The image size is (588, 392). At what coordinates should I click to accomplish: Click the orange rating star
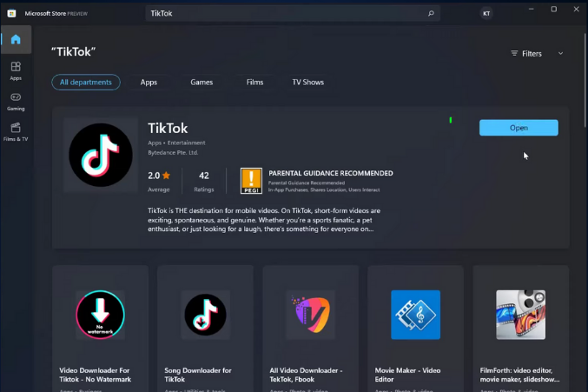pos(167,176)
